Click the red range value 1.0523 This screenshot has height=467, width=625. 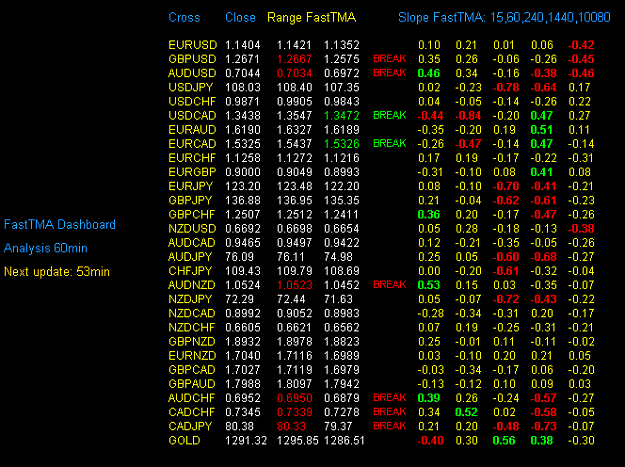point(294,285)
